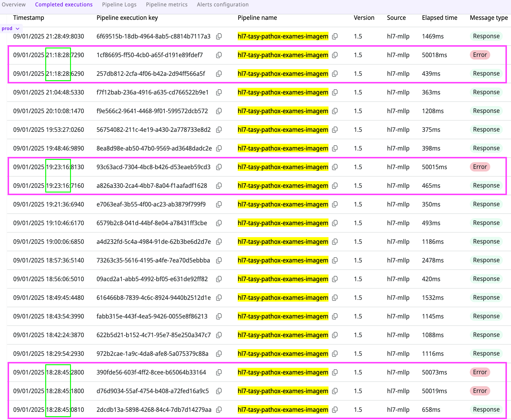
Task: Click the Version column header
Action: tap(364, 18)
